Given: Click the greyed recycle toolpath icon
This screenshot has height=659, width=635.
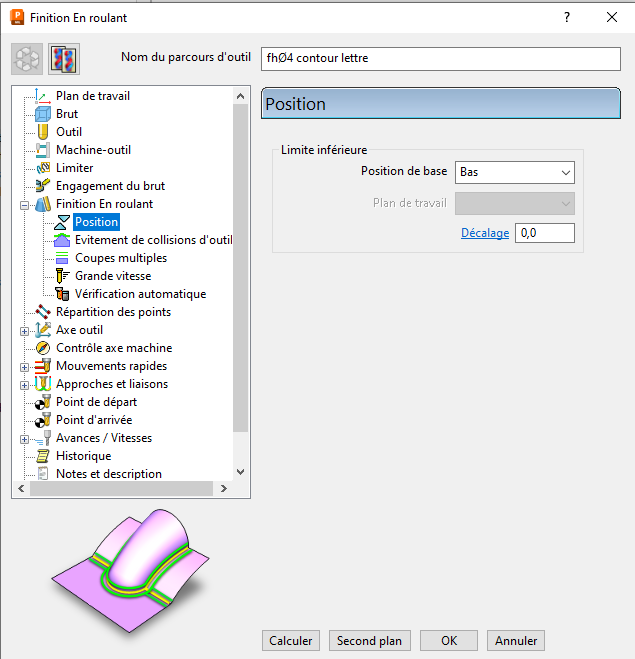Looking at the screenshot, I should pos(27,59).
